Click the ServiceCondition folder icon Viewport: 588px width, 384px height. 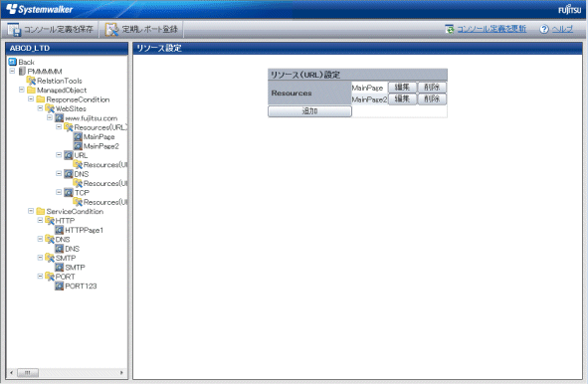[41, 211]
